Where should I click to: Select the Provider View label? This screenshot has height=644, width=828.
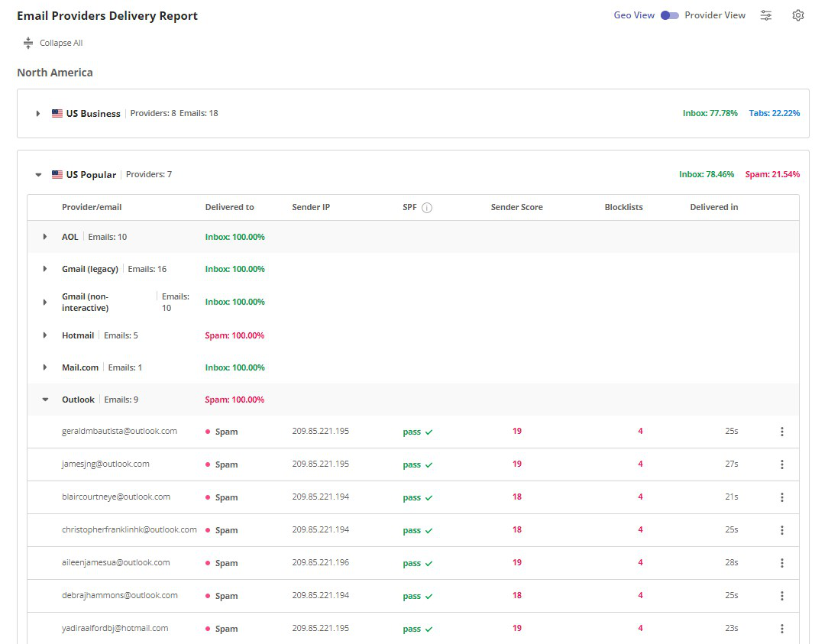[x=715, y=15]
